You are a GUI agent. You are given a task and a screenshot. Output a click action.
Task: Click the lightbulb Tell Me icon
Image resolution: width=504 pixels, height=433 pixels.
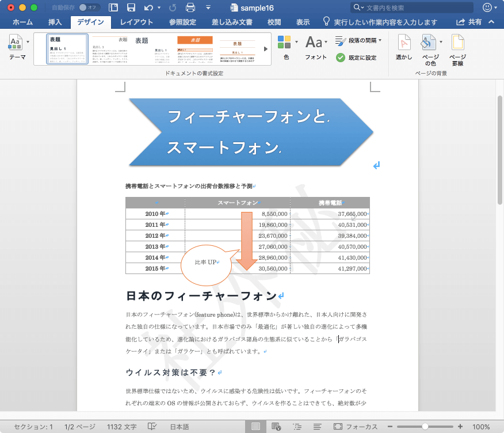pyautogui.click(x=326, y=21)
